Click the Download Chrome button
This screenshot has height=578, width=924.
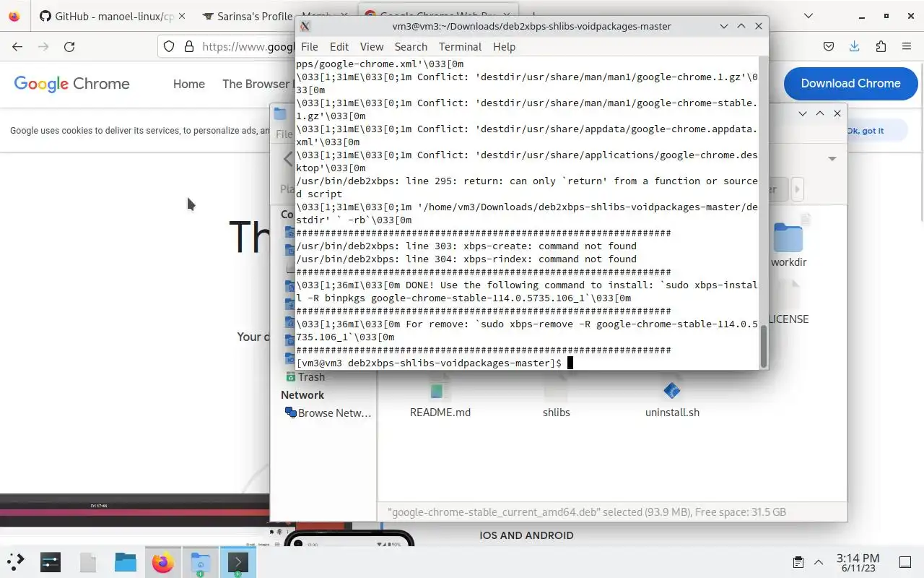[x=850, y=84]
